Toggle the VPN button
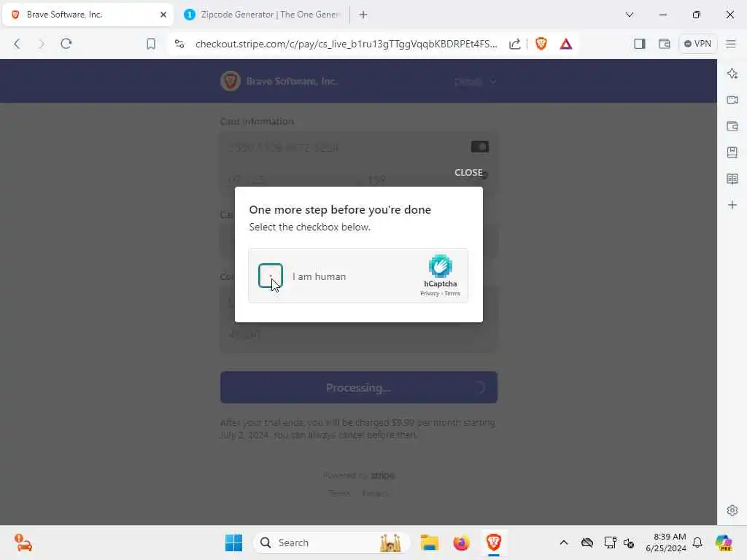Screen dimensions: 747x560 click(x=697, y=44)
